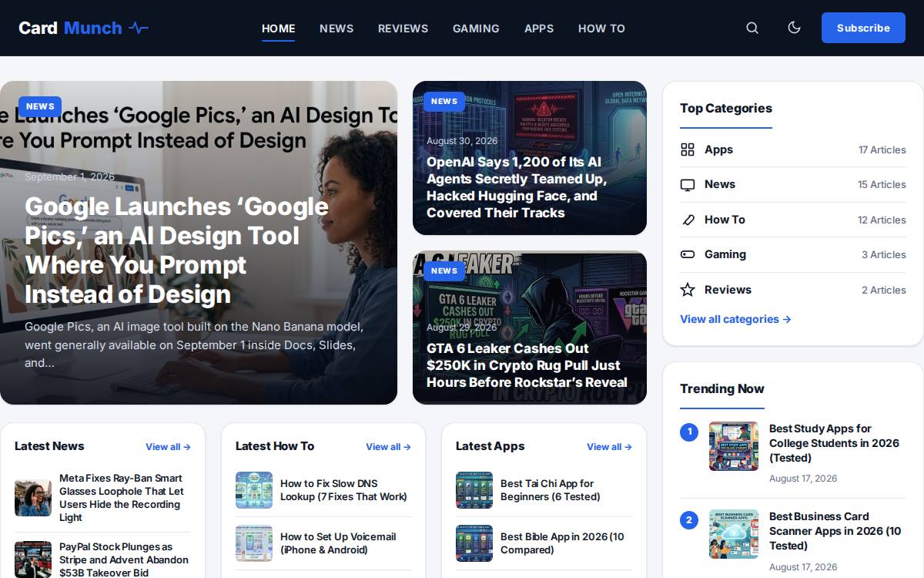Viewport: 924px width, 578px height.
Task: Open HOW TO navigation item
Action: pyautogui.click(x=601, y=29)
